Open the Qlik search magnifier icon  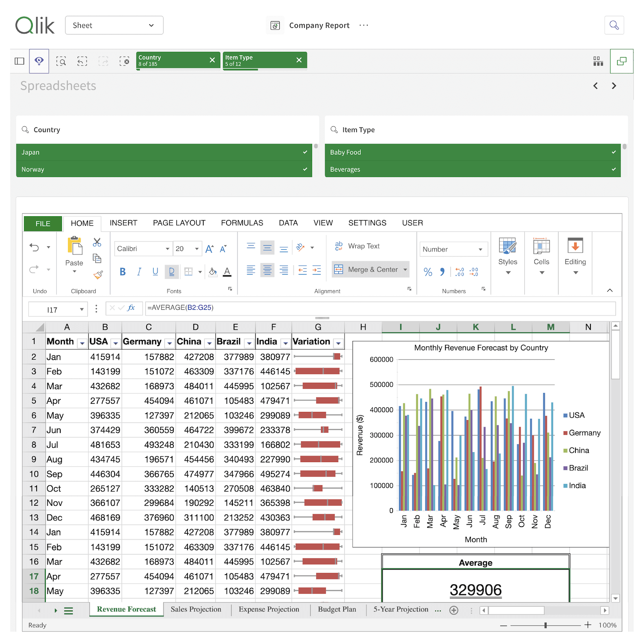click(x=614, y=25)
